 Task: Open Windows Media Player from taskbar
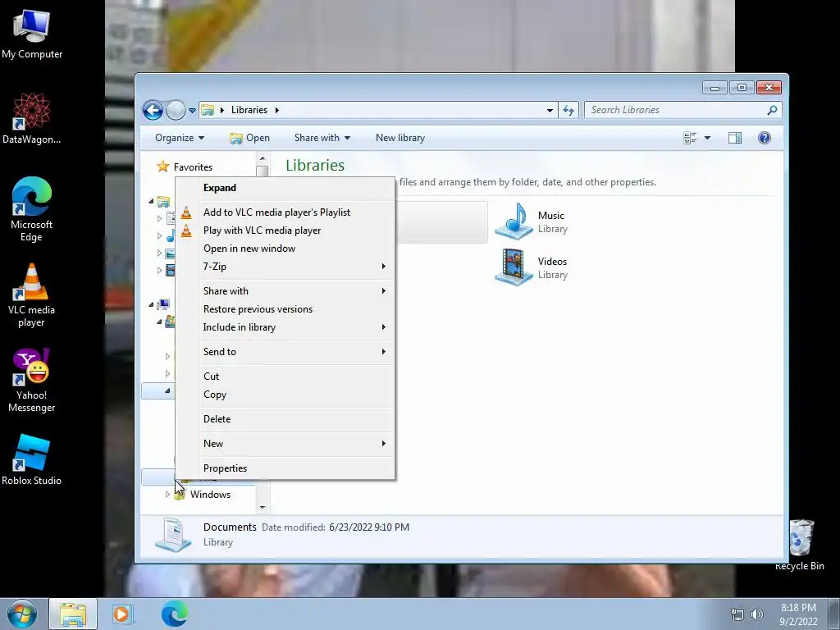click(x=122, y=614)
